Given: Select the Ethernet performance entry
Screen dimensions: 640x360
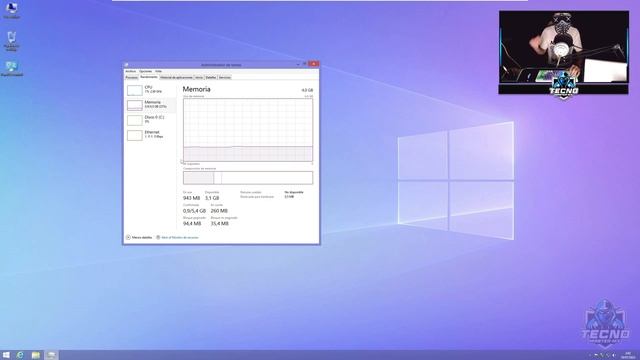Looking at the screenshot, I should click(x=150, y=135).
